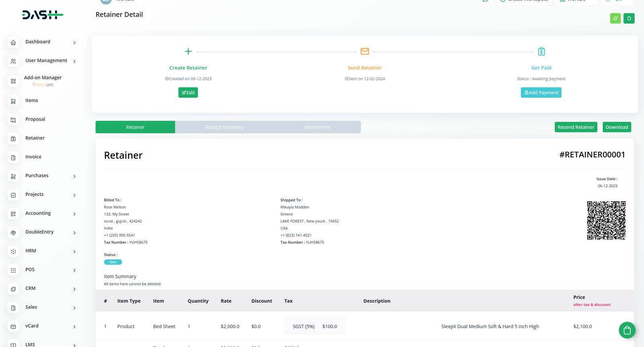This screenshot has width=644, height=347.
Task: Click the Send Retainer envelope icon
Action: click(365, 52)
